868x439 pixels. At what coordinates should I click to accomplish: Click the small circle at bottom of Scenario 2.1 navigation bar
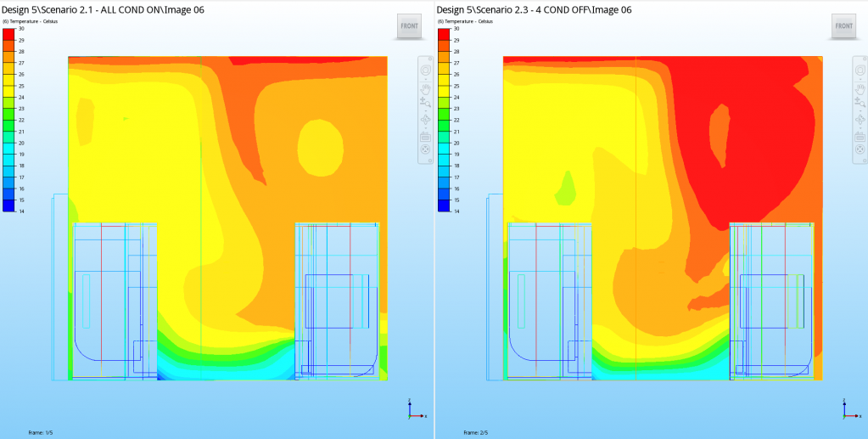[x=430, y=160]
